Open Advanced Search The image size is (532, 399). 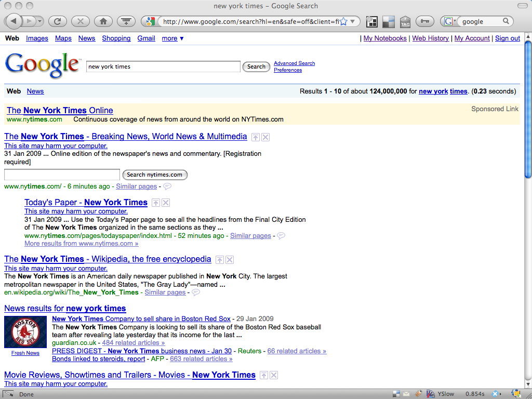(x=294, y=63)
